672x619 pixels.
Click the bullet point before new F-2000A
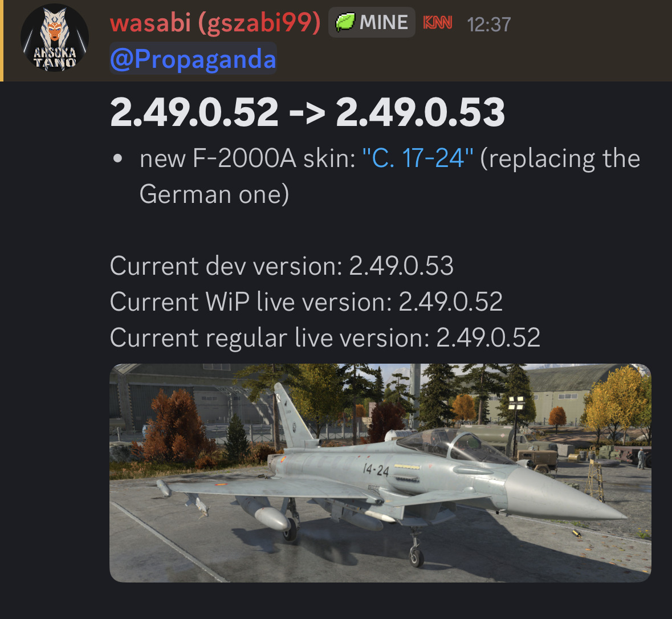(x=117, y=159)
